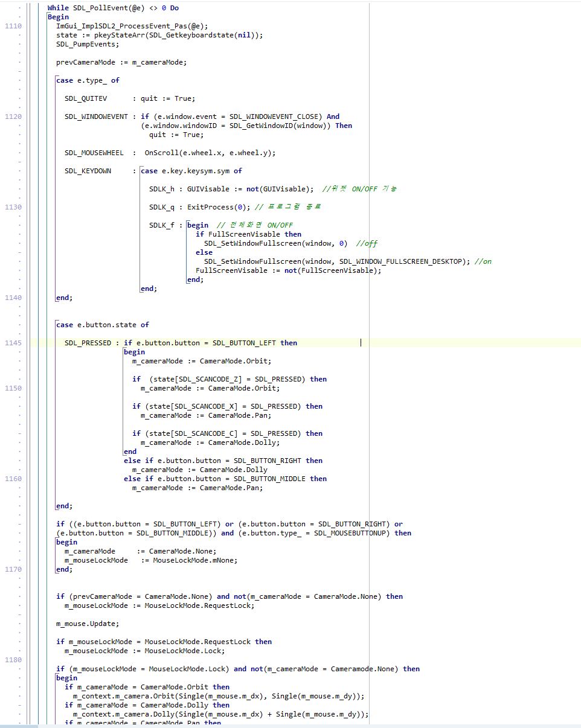Click the Korean comment after not(GUIVisable)
581x728 pixels.
pyautogui.click(x=360, y=189)
